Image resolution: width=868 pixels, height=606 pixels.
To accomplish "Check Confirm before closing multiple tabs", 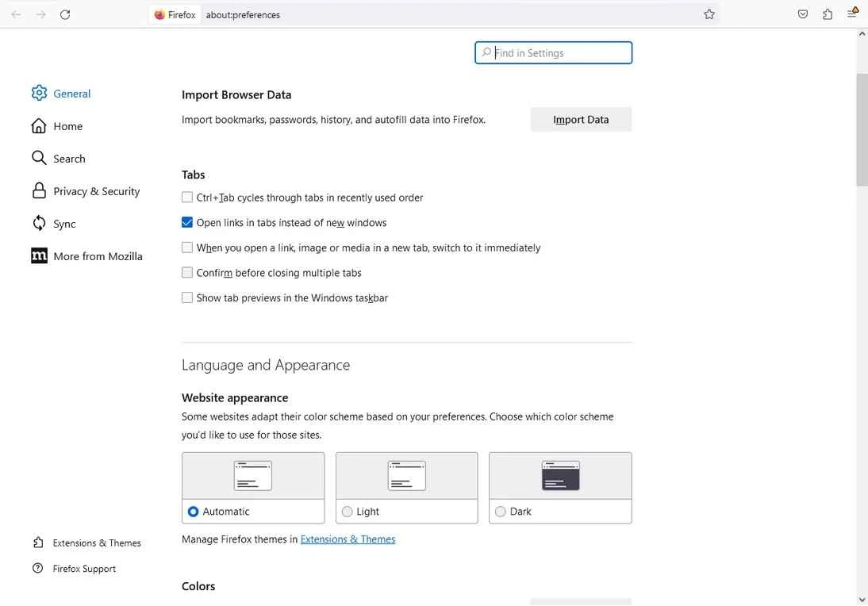I will (x=187, y=272).
